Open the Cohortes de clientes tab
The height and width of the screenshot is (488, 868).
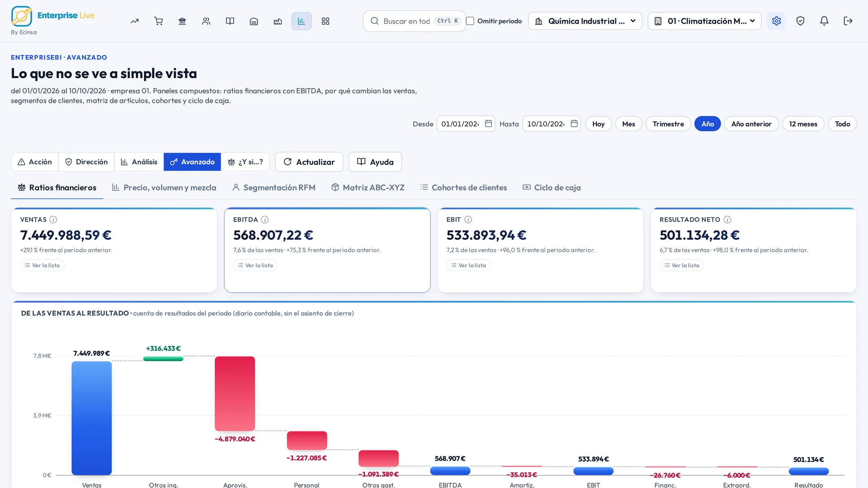(464, 187)
